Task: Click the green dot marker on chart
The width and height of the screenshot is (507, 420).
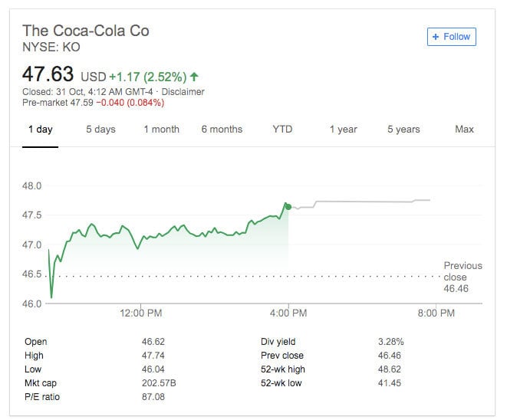Action: pos(288,206)
